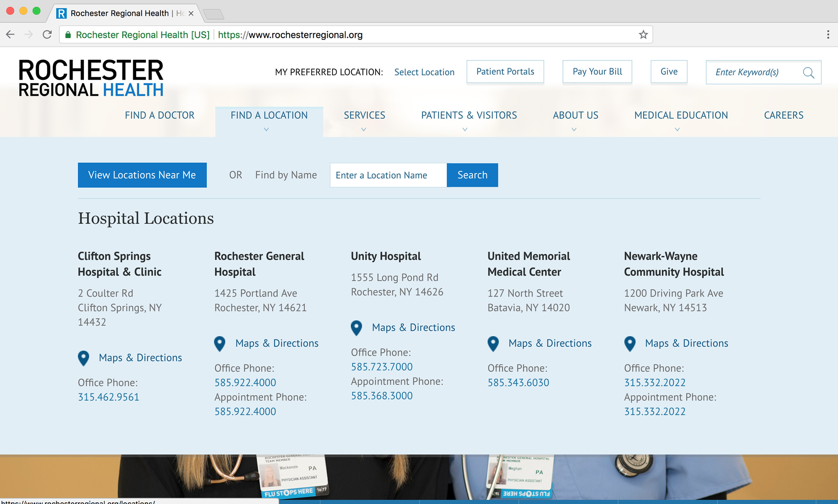Image resolution: width=838 pixels, height=504 pixels.
Task: Open the Chrome three-dot menu
Action: pos(827,35)
